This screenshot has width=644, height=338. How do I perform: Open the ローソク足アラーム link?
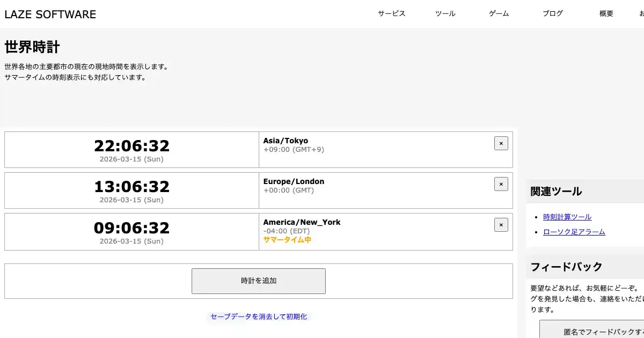click(x=574, y=232)
